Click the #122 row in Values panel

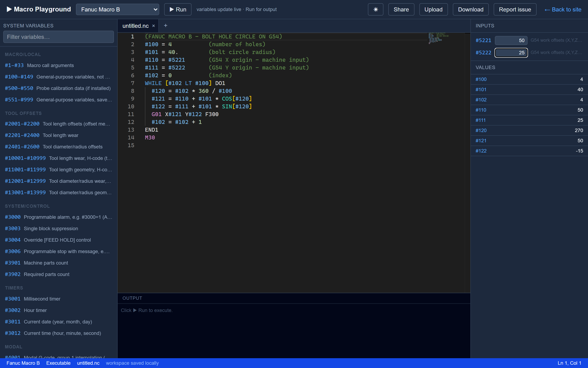tap(529, 151)
